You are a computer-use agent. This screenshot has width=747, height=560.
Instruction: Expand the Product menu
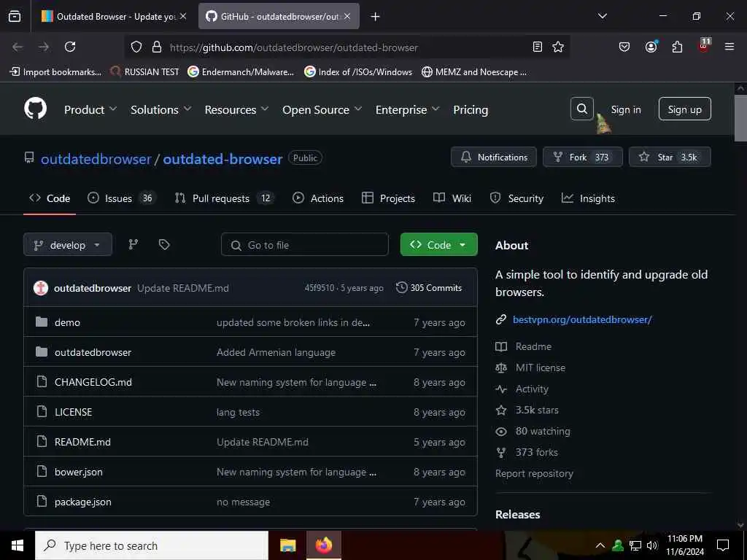coord(90,109)
